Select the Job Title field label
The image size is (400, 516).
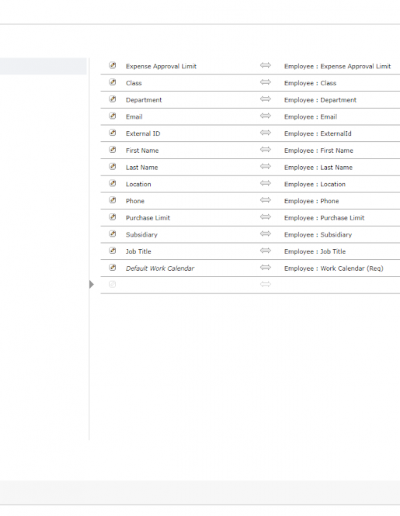(138, 251)
